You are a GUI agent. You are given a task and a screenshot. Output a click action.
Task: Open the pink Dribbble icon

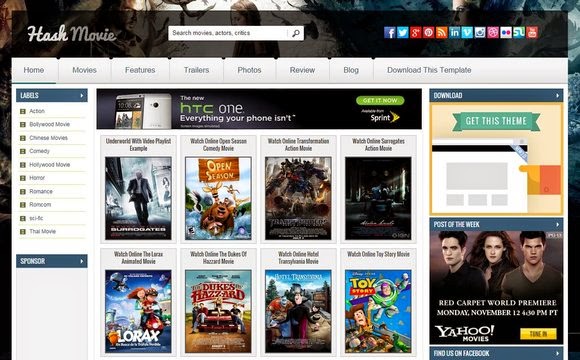coord(493,33)
